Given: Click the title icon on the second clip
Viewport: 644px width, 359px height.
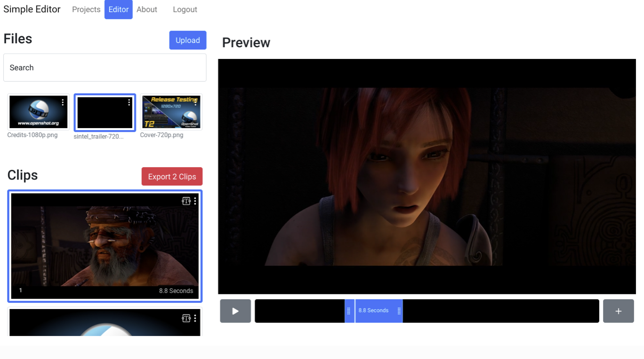Looking at the screenshot, I should tap(186, 318).
